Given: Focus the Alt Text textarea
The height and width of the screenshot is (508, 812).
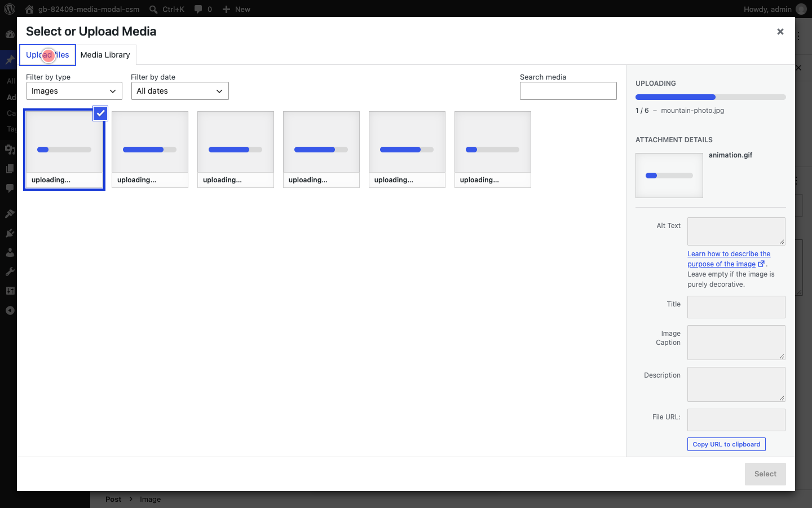Looking at the screenshot, I should click(x=736, y=231).
